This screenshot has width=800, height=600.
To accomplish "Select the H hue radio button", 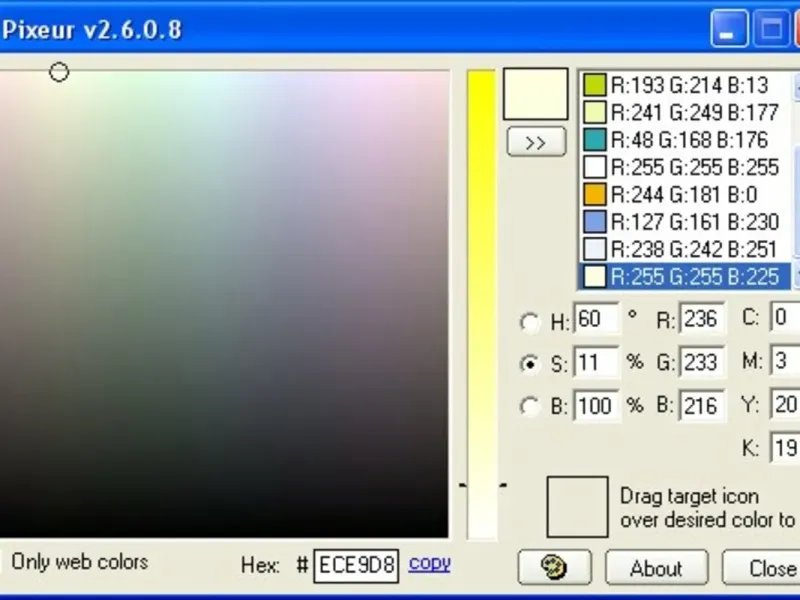I will pyautogui.click(x=530, y=322).
